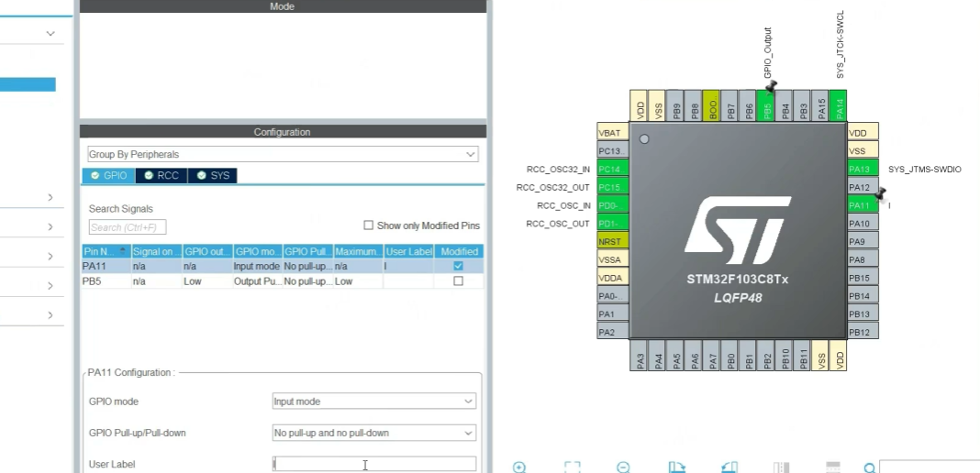This screenshot has height=473, width=980.
Task: Click the PC13 pin on the chip
Action: [x=613, y=151]
